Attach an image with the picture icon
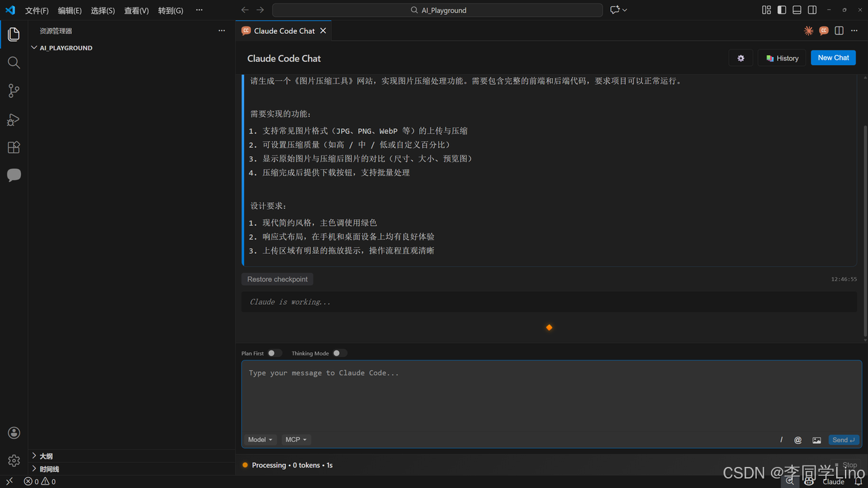 816,440
